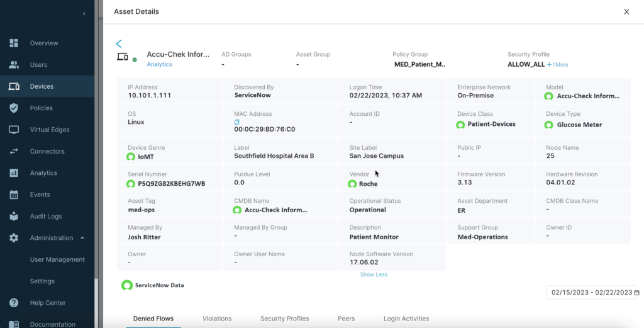Viewport: 644px width, 328px height.
Task: Open the Security Profiles tab
Action: (284, 319)
